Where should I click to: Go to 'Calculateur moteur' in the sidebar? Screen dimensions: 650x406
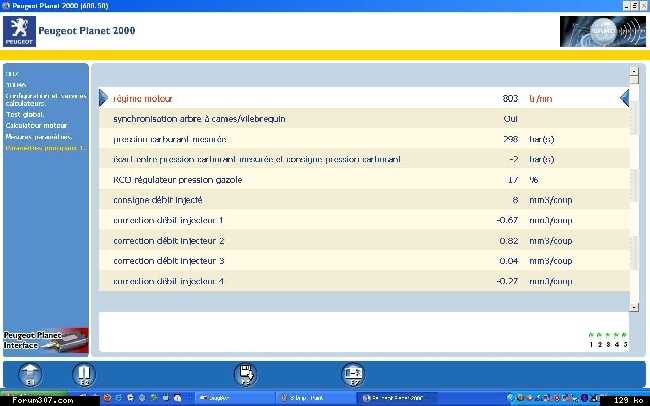36,125
